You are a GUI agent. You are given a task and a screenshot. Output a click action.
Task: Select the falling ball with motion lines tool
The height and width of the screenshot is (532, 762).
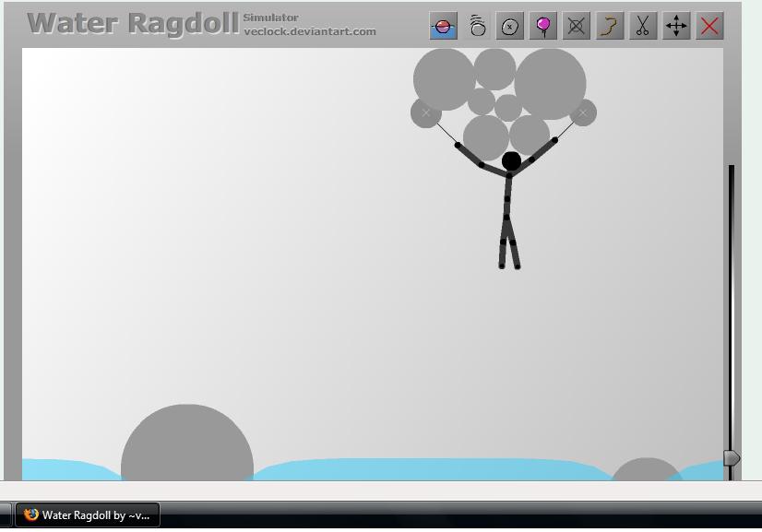pyautogui.click(x=477, y=26)
